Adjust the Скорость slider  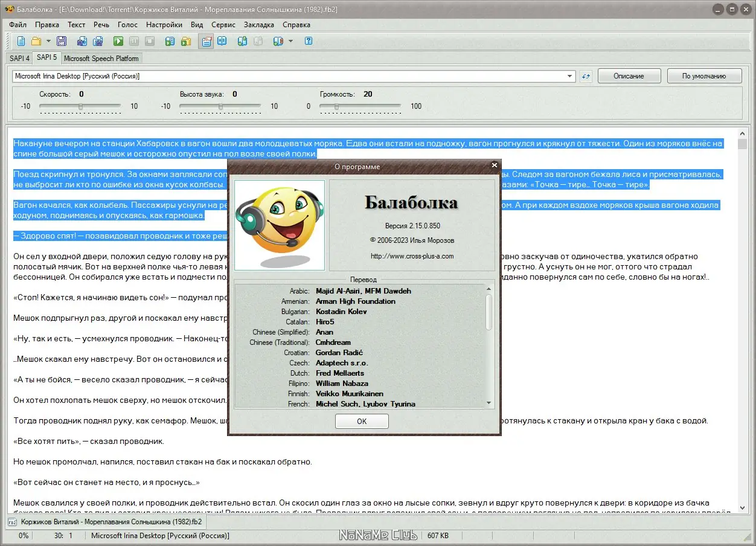(80, 106)
